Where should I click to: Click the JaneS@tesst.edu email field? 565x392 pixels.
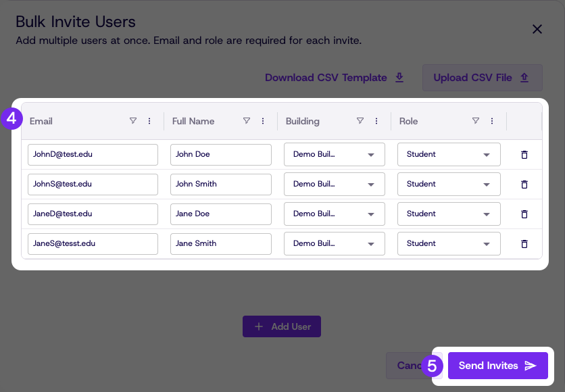93,244
